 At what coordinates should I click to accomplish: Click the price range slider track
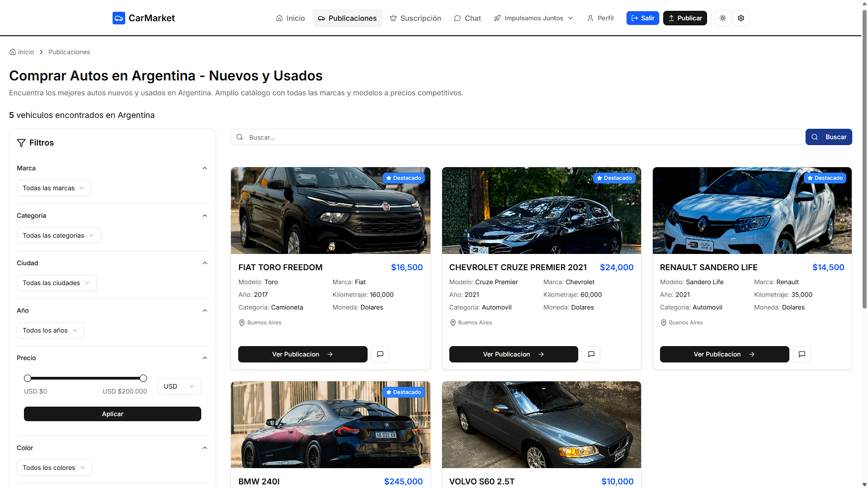click(x=85, y=378)
